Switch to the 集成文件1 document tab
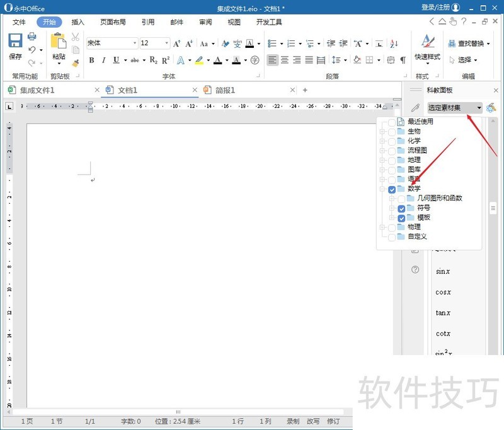Image resolution: width=504 pixels, height=430 pixels. pos(37,90)
